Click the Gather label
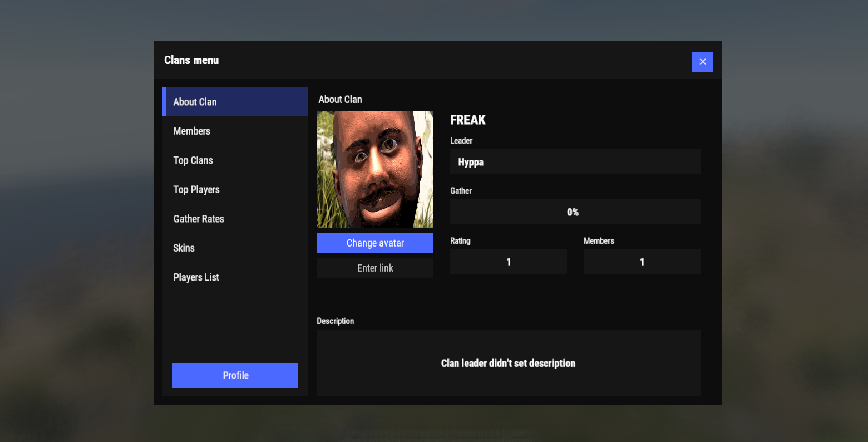This screenshot has height=442, width=868. pos(461,191)
